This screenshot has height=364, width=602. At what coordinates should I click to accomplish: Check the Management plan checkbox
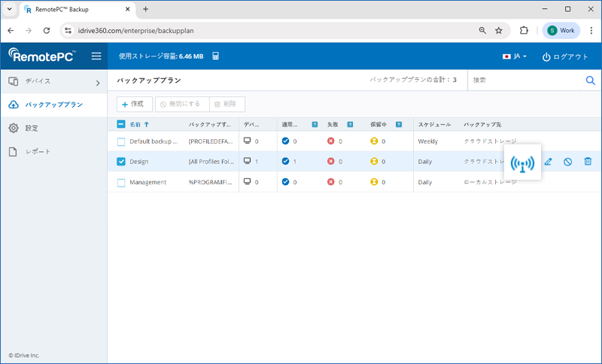(x=121, y=182)
